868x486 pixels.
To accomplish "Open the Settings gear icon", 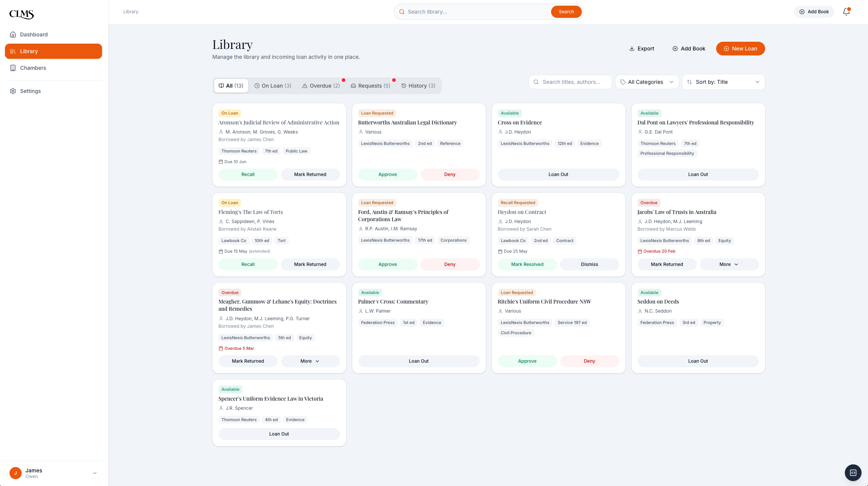I will tap(13, 91).
